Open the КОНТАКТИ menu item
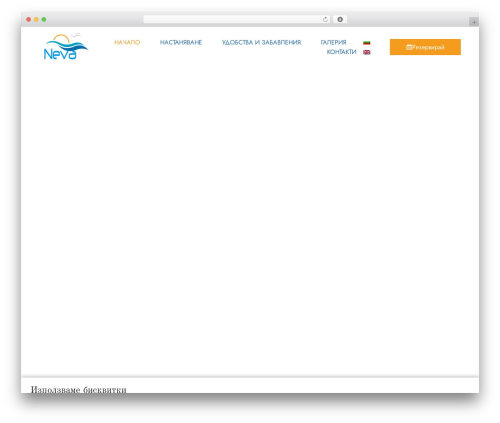Viewport: 500px width, 423px height. point(341,52)
